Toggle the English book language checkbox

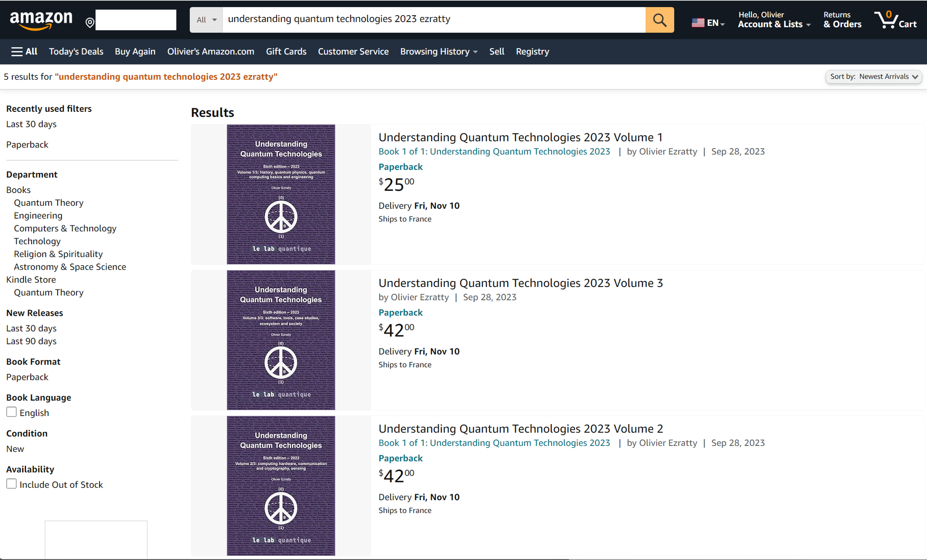click(11, 412)
